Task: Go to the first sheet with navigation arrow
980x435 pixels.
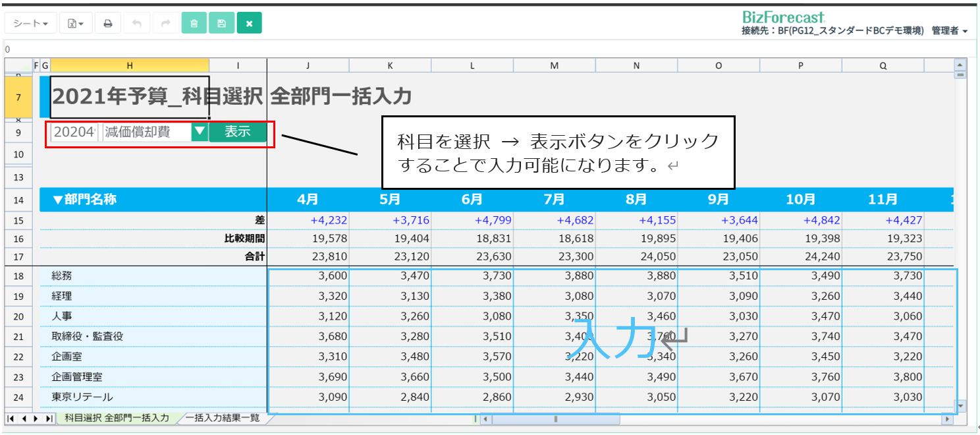Action: click(x=11, y=419)
